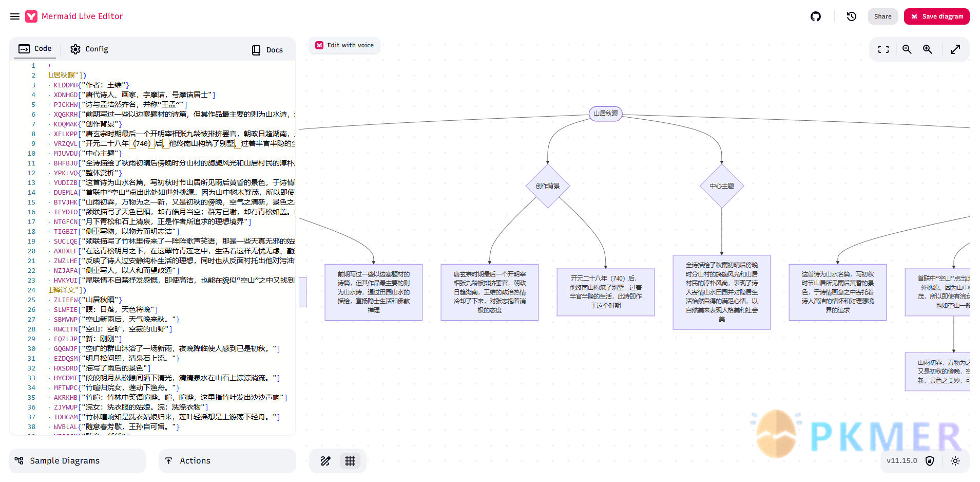Click the node starting 唐玄宗时期最后一个开明宰

[490, 292]
